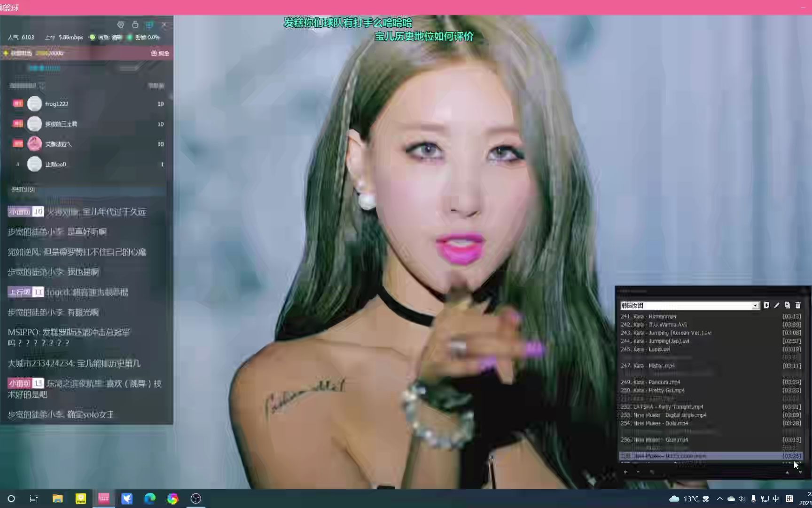Click the move item down arrow in playlist
Screen dimensions: 812x508
[800, 472]
